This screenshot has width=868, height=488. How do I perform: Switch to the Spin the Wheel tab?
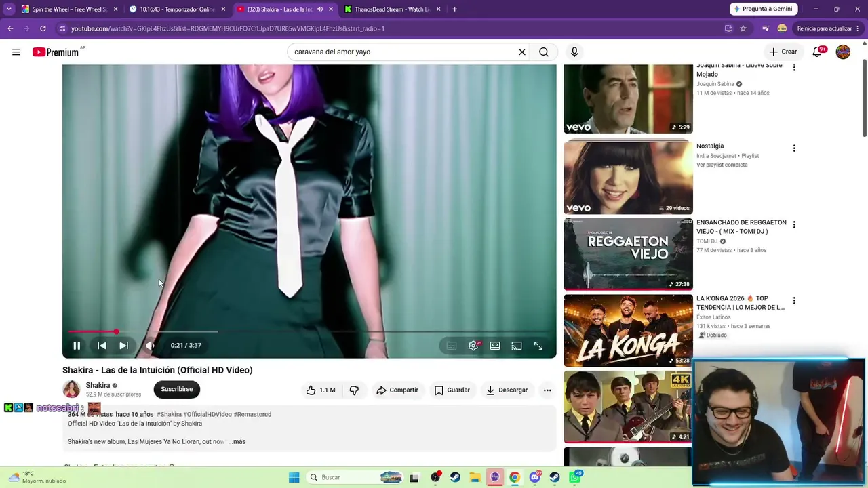pos(69,9)
